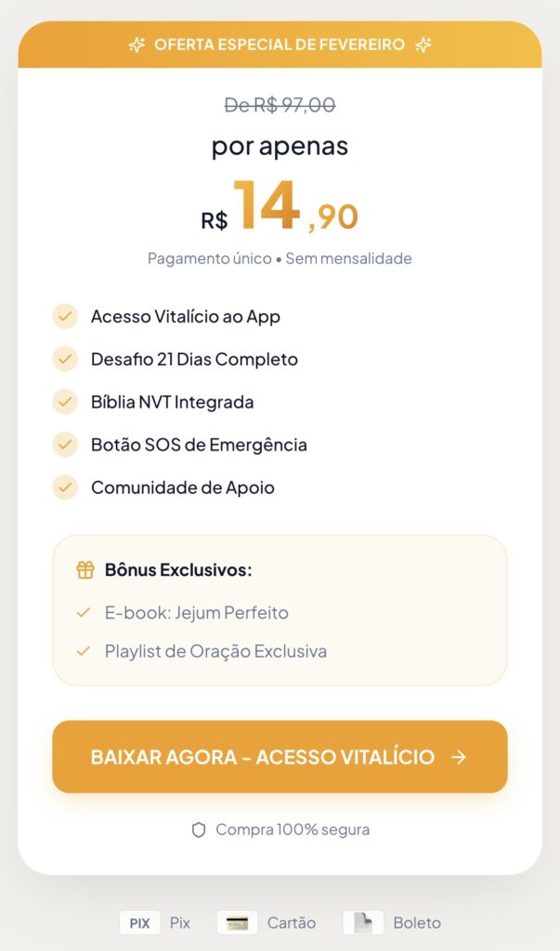Click the Boleto document icon
The width and height of the screenshot is (560, 951).
(x=364, y=922)
